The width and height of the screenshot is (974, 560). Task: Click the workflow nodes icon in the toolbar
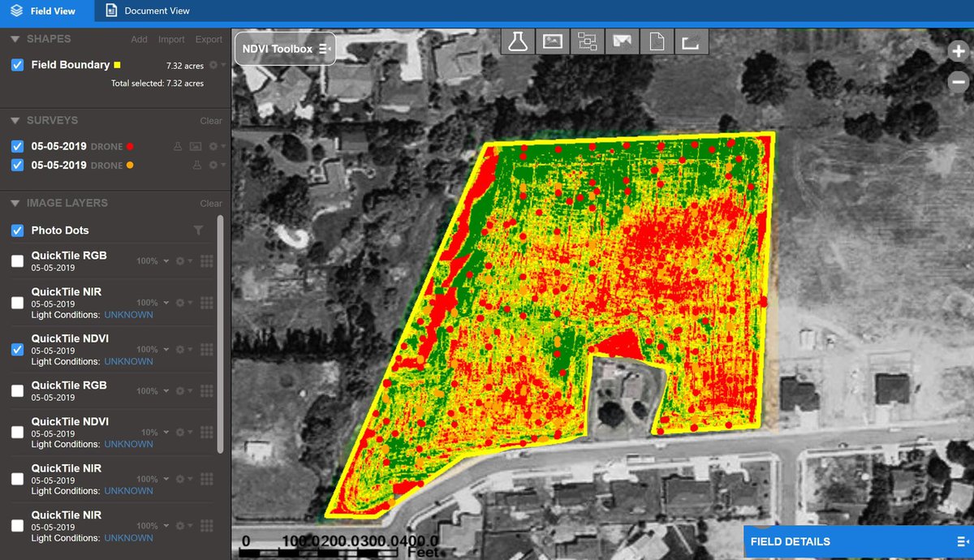pyautogui.click(x=587, y=41)
